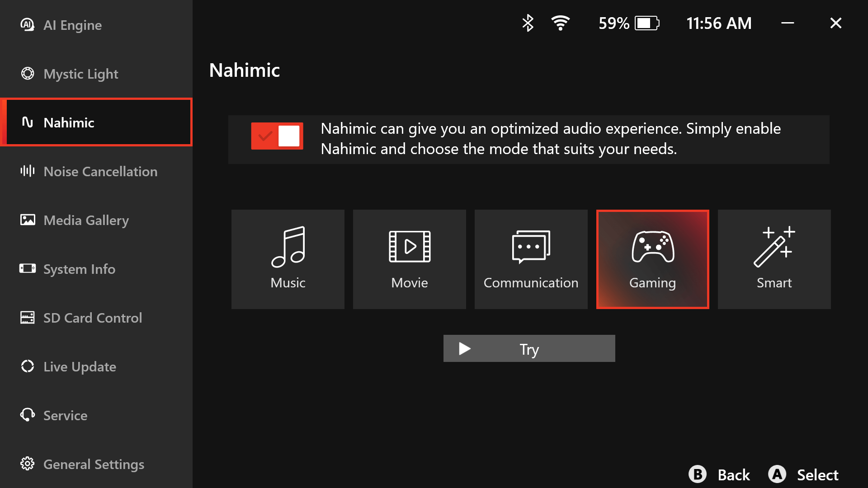
Task: Open the AI Engine sidebar icon
Action: click(28, 25)
